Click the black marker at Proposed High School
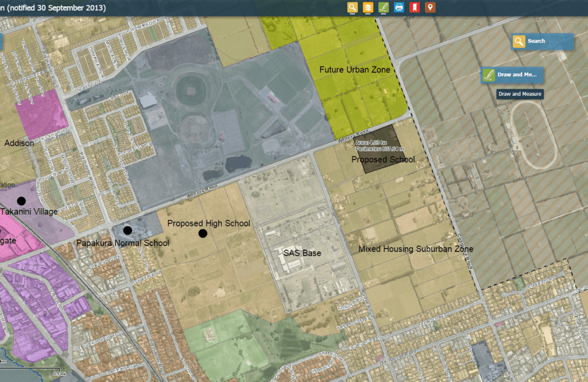 coord(203,233)
